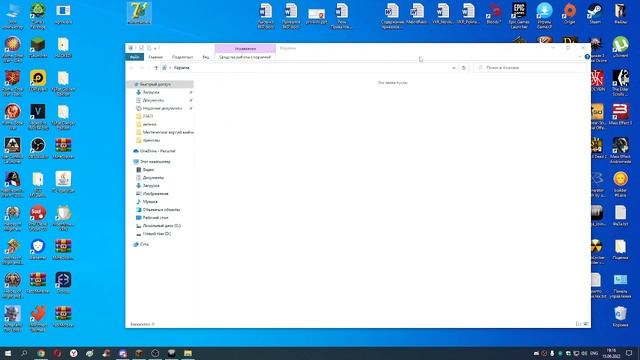This screenshot has height=360, width=640.
Task: Click Корзина in the address path
Action: point(182,68)
